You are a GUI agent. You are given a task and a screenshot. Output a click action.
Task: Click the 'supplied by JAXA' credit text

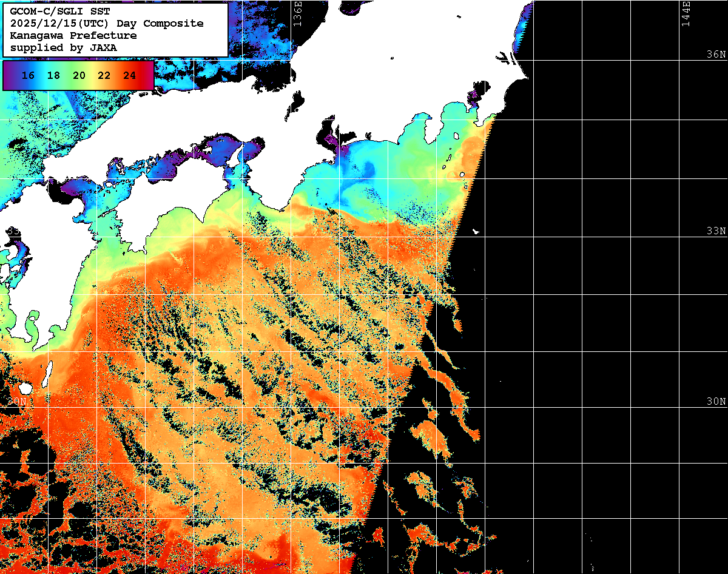63,47
